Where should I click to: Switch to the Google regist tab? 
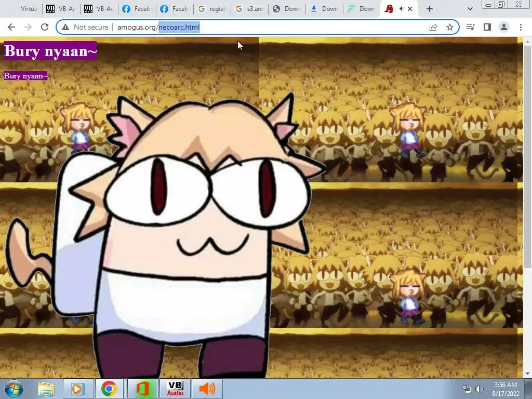click(212, 9)
